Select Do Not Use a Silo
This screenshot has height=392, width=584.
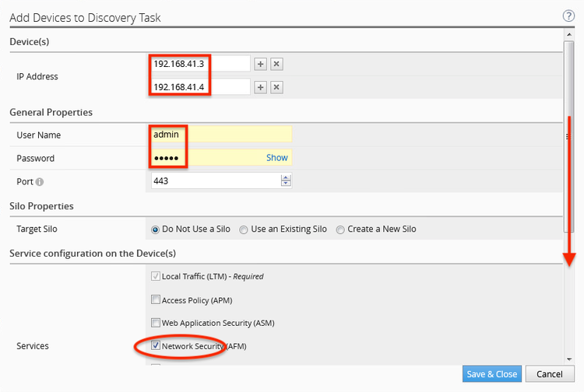156,229
